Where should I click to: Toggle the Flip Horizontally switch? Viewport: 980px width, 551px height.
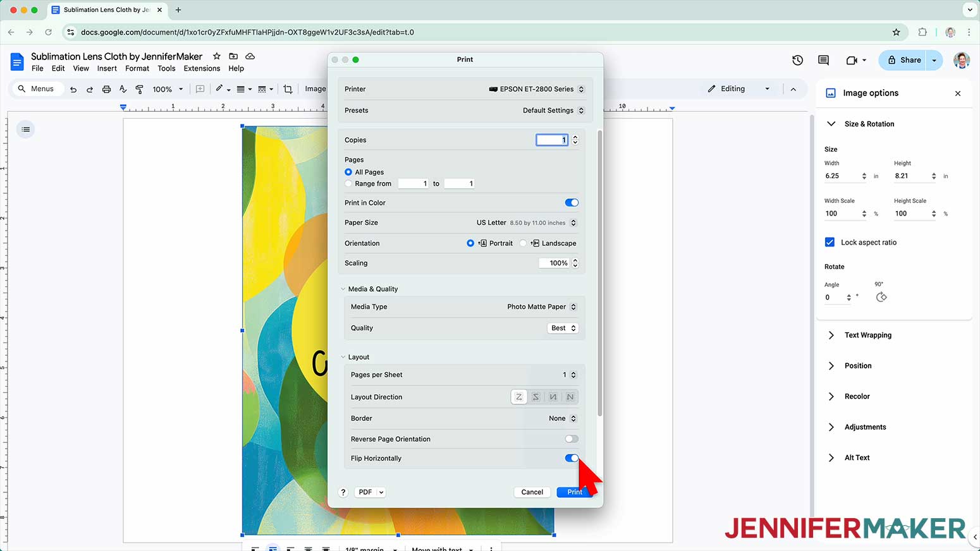[x=572, y=458]
